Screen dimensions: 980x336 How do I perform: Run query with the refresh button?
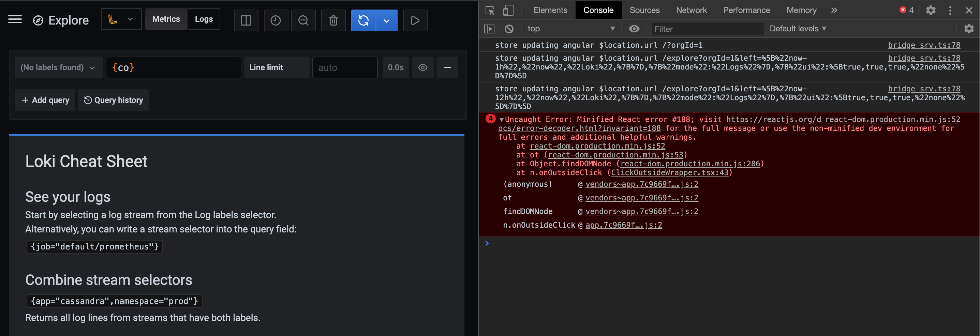tap(363, 20)
